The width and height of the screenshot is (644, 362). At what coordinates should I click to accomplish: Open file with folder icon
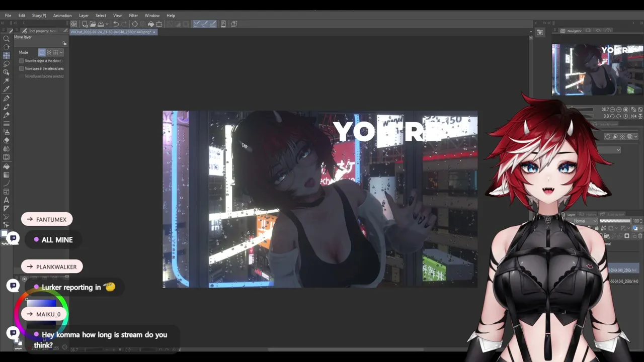pos(93,24)
